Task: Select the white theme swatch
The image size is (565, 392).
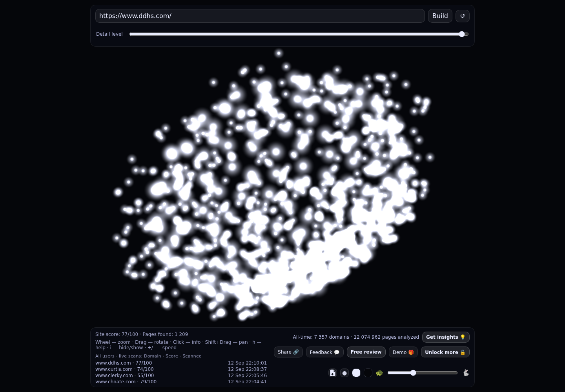Action: [356, 373]
